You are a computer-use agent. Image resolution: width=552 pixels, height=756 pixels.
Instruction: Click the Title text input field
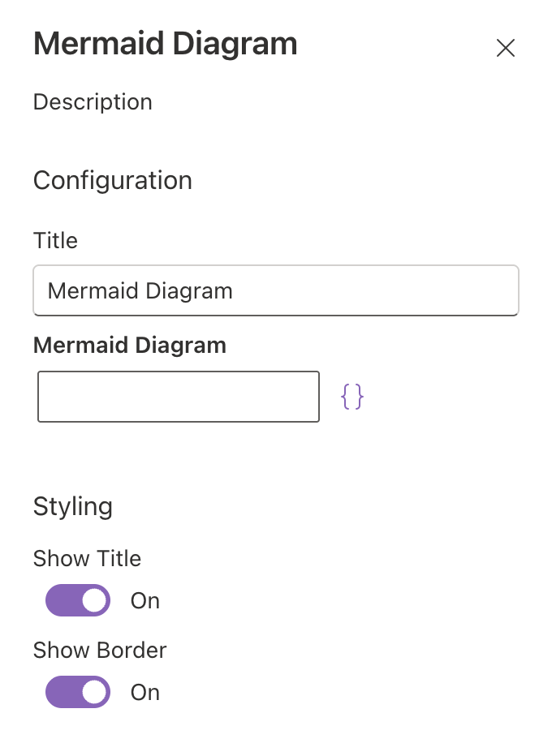point(276,290)
